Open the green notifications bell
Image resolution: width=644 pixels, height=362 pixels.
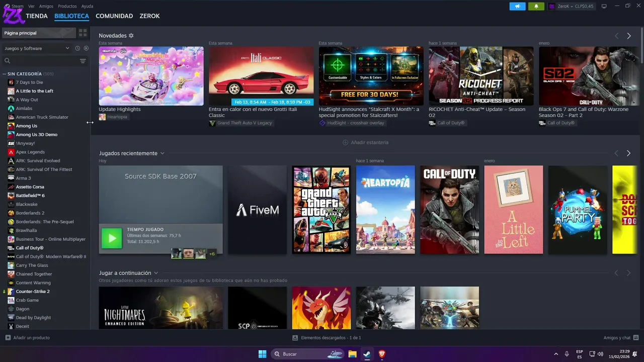tap(536, 6)
